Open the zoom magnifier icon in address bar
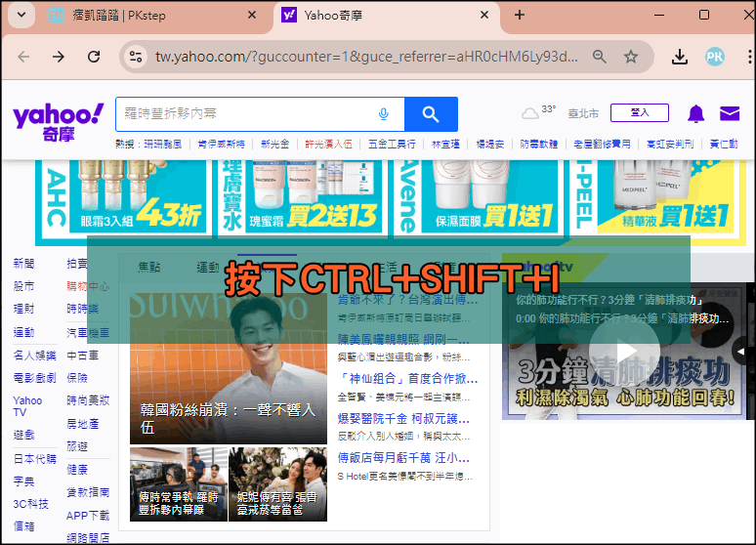756x545 pixels. (x=600, y=57)
